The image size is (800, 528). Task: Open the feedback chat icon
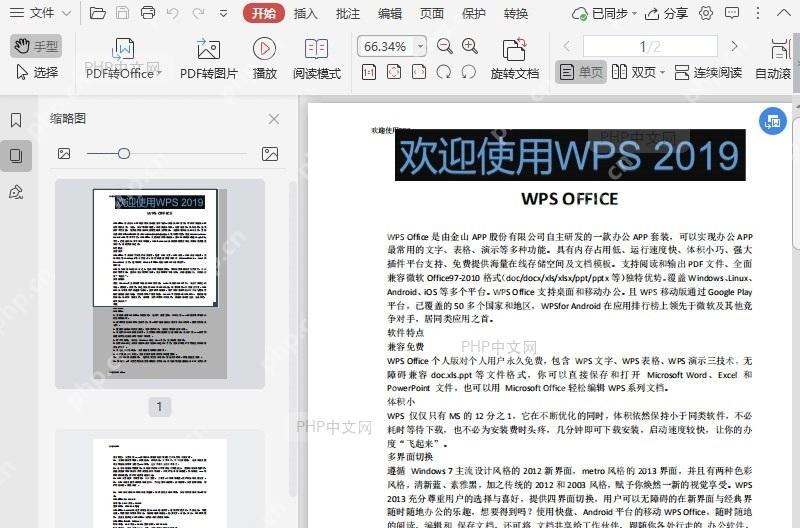732,13
